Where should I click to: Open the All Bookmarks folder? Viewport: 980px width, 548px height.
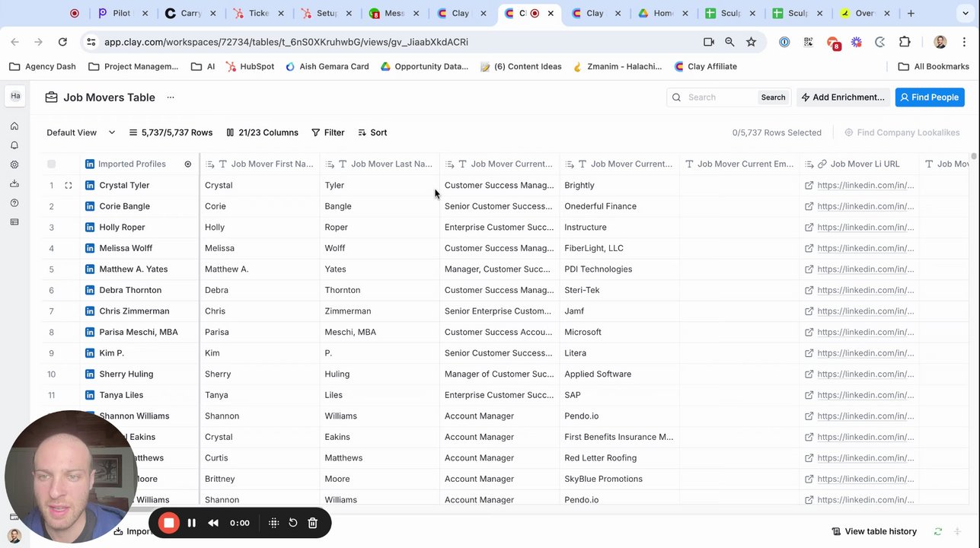point(934,66)
